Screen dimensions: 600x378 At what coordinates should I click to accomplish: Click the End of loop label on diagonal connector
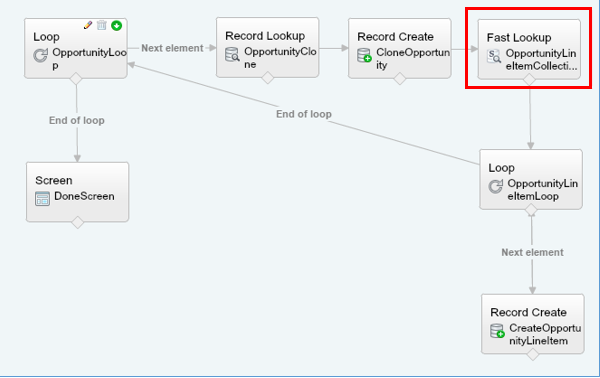(x=304, y=114)
